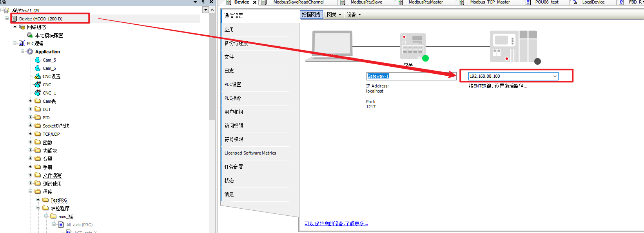Switch to the ModbusRtuMaster tab

[425, 2]
